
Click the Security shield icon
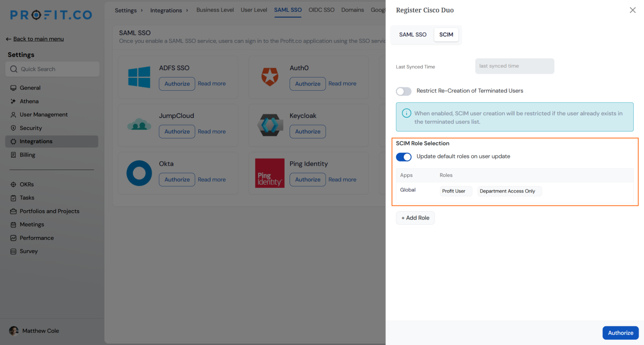pos(13,128)
